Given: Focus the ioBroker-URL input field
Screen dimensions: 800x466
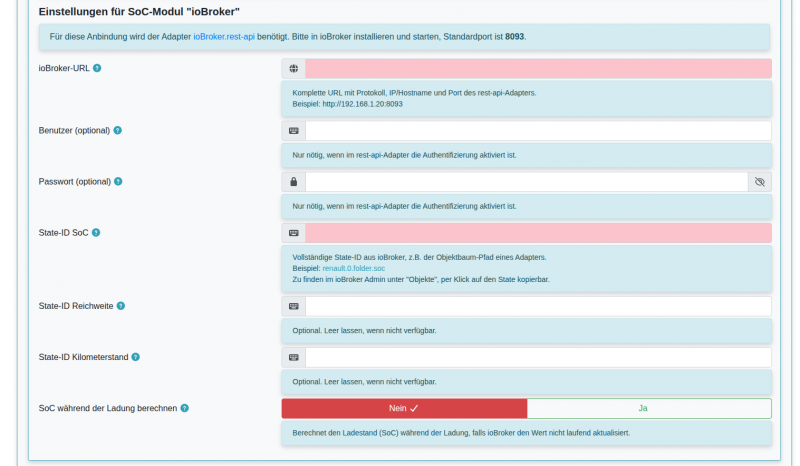Looking at the screenshot, I should (538, 68).
